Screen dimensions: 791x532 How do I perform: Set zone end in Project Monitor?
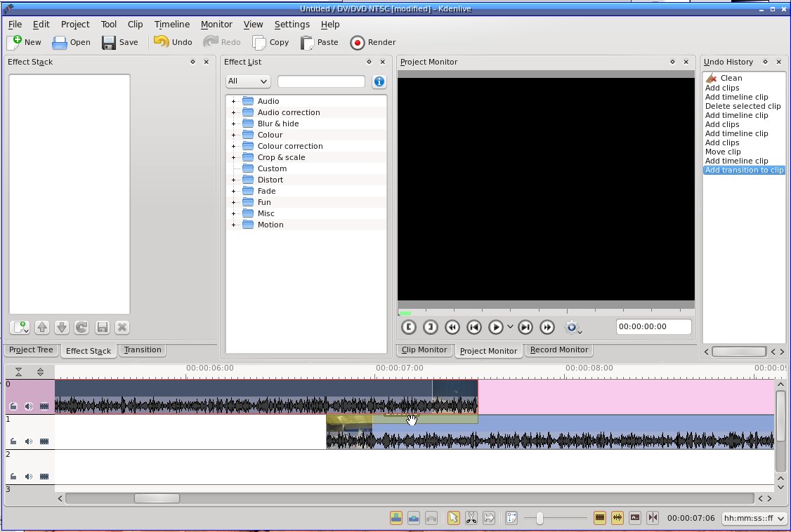431,327
